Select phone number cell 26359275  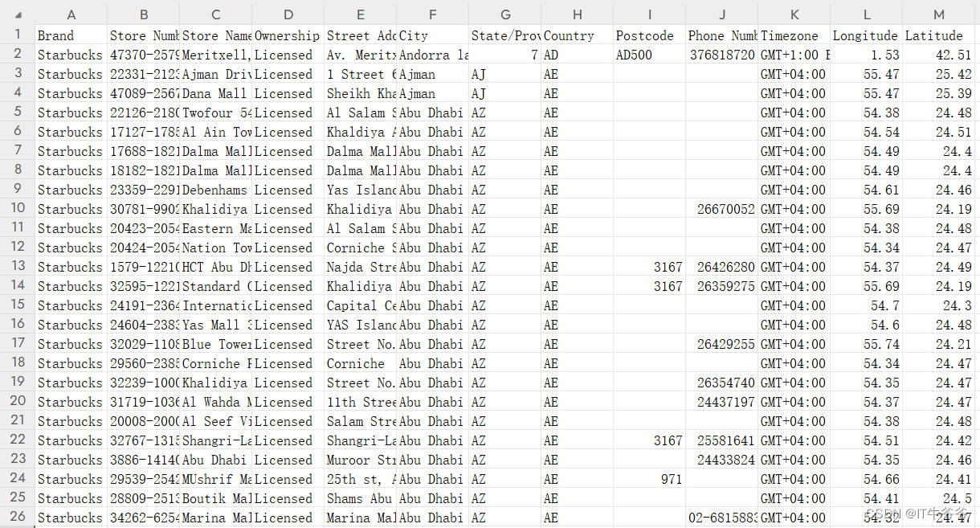click(x=721, y=286)
